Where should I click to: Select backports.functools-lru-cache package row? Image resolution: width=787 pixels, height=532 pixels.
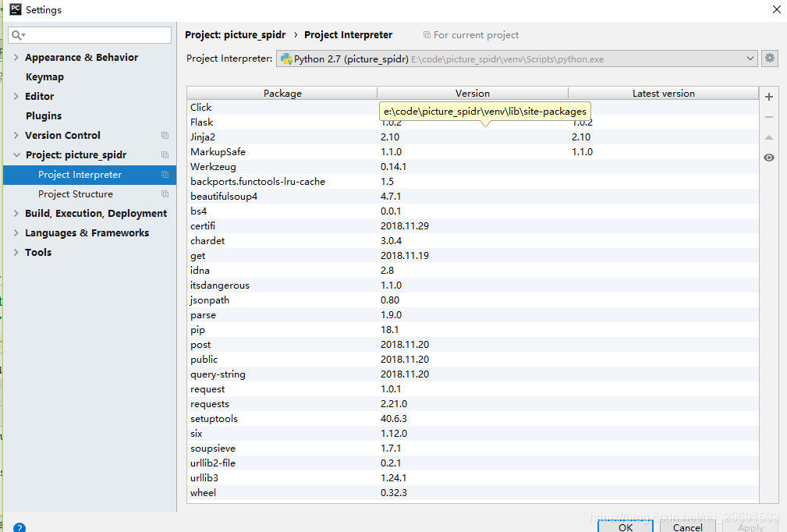point(473,181)
